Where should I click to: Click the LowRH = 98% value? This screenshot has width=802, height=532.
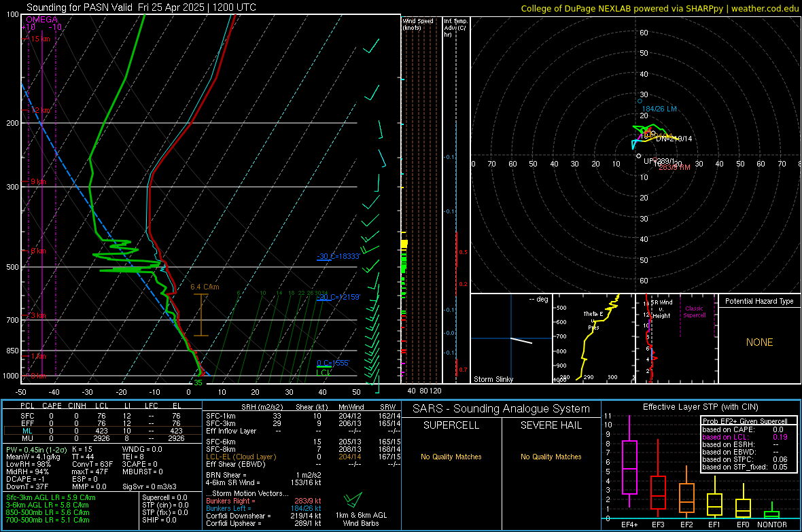(x=29, y=464)
